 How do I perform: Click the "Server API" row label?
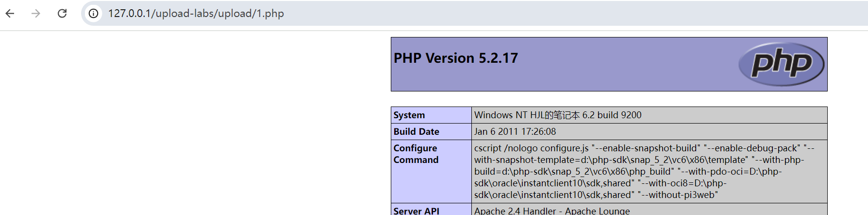[x=416, y=211]
